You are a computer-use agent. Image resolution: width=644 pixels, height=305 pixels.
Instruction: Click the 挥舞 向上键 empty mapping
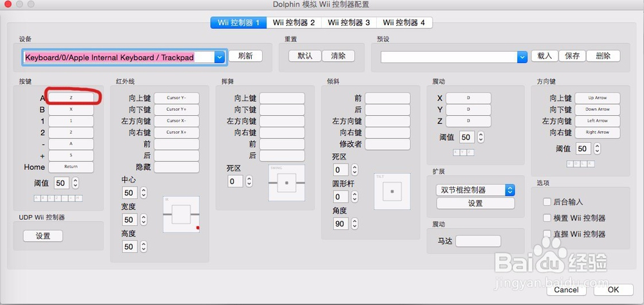pos(282,98)
